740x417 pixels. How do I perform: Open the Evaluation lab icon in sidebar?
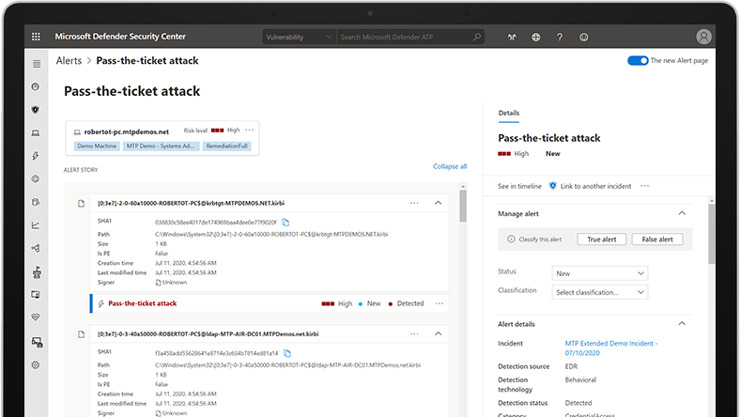tap(37, 272)
